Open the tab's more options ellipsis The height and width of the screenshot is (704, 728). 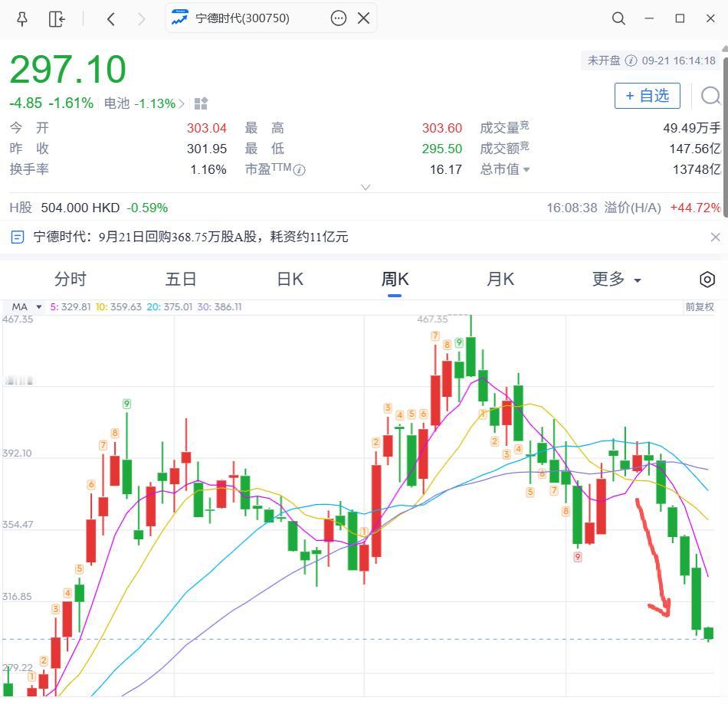click(339, 18)
